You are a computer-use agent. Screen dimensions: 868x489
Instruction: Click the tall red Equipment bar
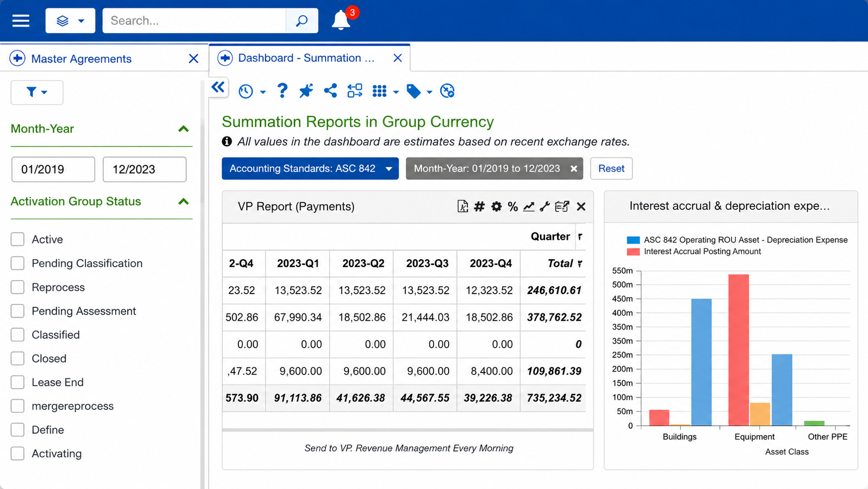click(x=739, y=350)
